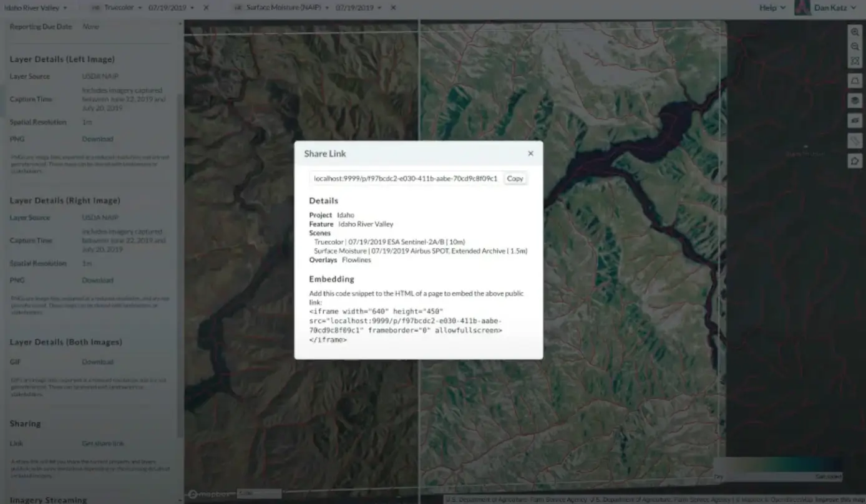Remove the Truecolor layer
This screenshot has height=504, width=866.
tap(207, 8)
